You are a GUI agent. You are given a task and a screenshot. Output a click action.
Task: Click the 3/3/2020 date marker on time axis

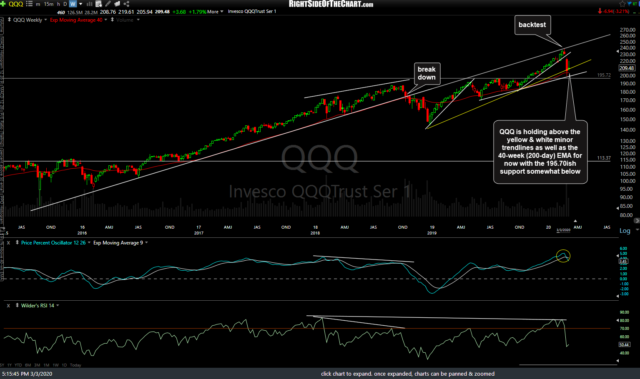pyautogui.click(x=563, y=230)
